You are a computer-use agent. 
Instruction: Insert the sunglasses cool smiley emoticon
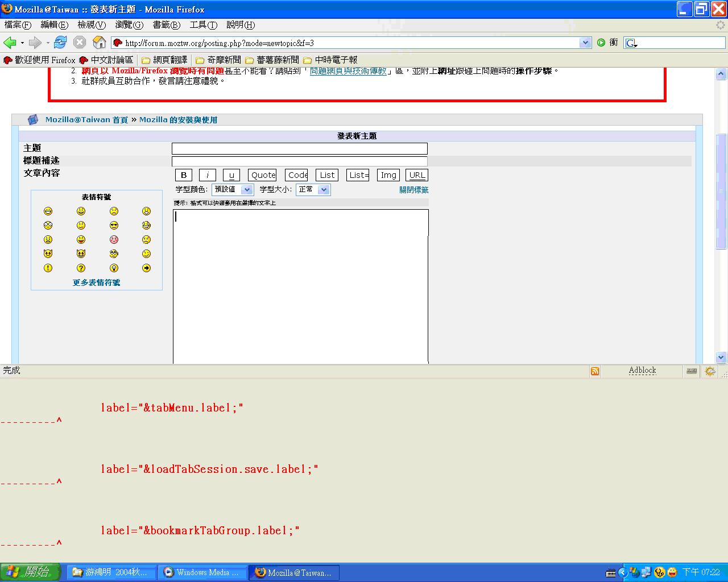tap(114, 226)
